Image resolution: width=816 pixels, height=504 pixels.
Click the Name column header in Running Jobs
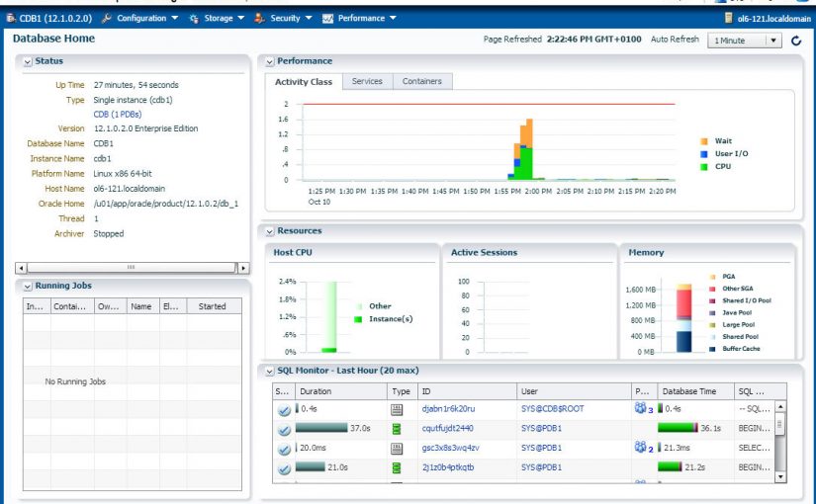(143, 307)
